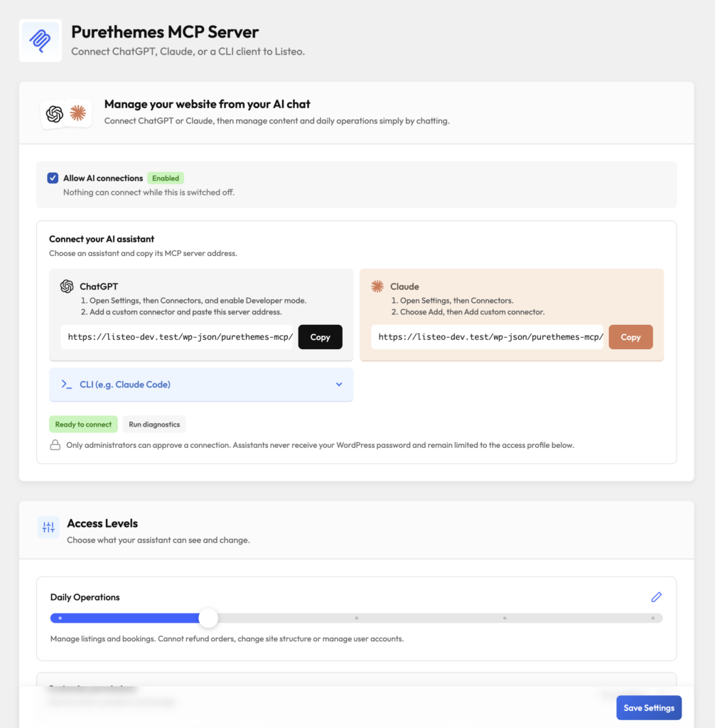
Task: Click the padlock icon beside administrator note
Action: coord(55,445)
